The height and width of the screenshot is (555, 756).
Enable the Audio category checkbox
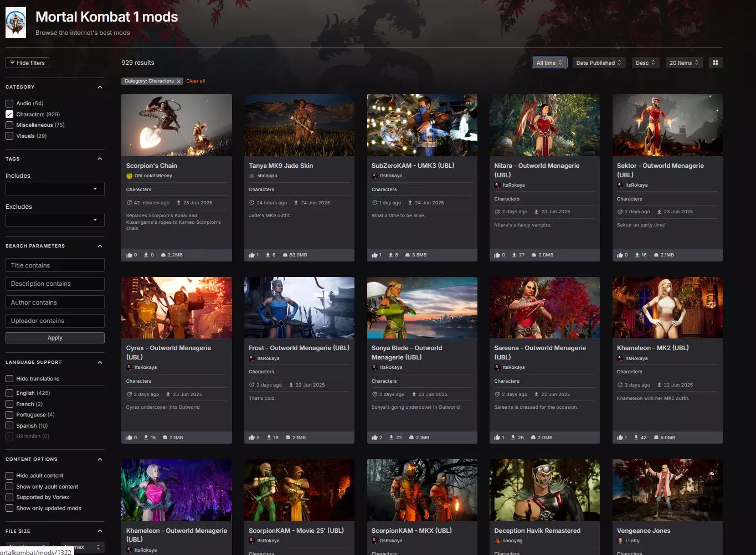click(9, 104)
